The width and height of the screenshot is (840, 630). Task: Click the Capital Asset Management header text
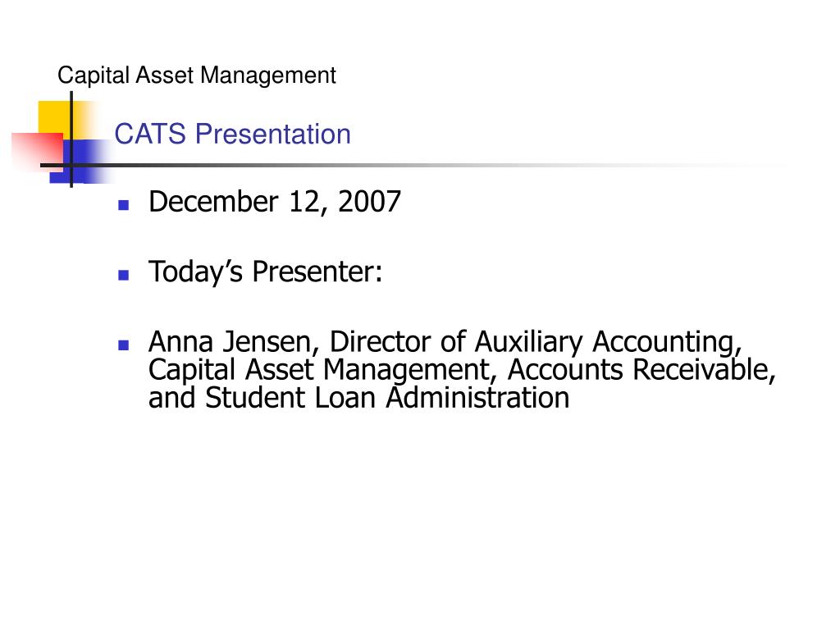tap(197, 75)
